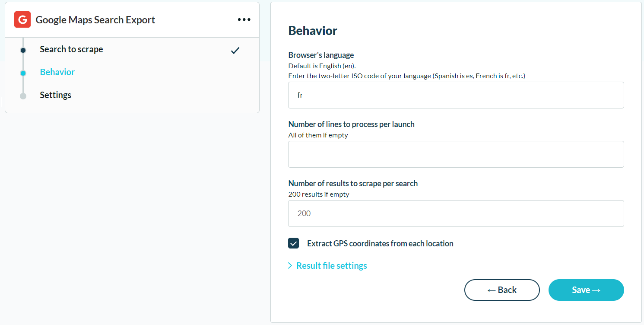Screen dimensions: 644x325
Task: Click the red Google Maps G icon
Action: pos(22,20)
